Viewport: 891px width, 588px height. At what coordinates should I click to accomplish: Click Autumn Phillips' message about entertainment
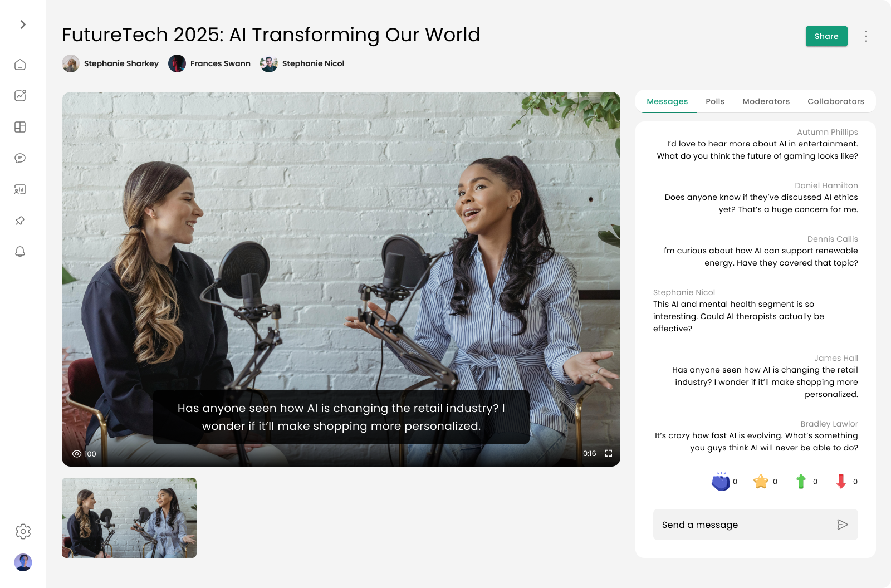757,150
